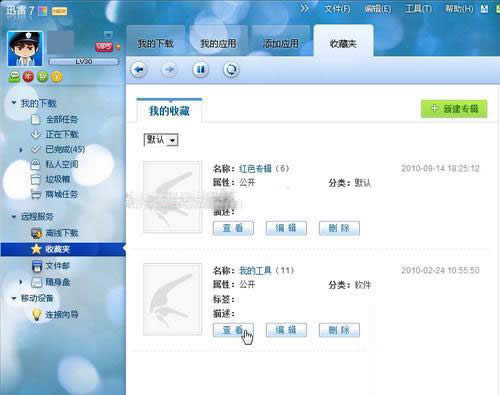Open the 我的工具 album name link
The width and height of the screenshot is (500, 395).
coord(255,270)
